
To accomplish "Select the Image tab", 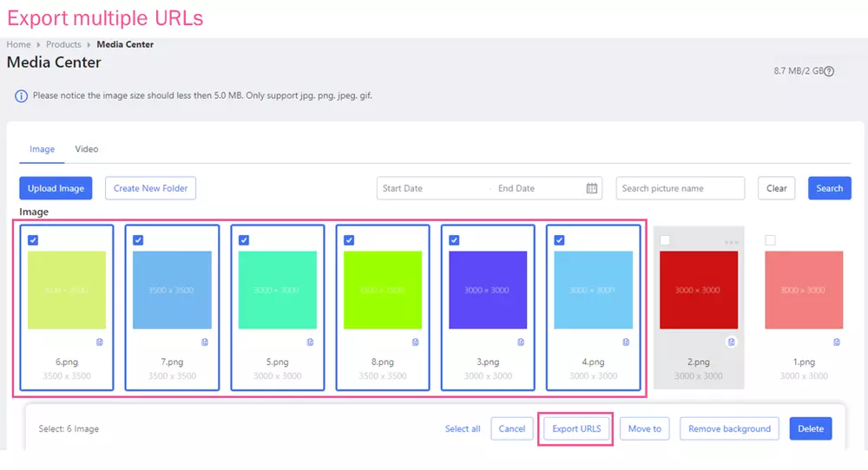I will (42, 149).
